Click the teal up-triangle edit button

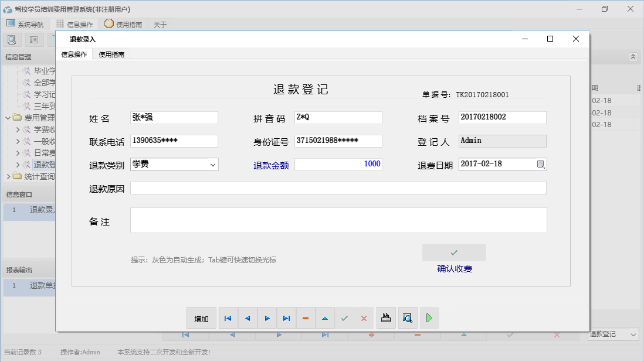(325, 318)
